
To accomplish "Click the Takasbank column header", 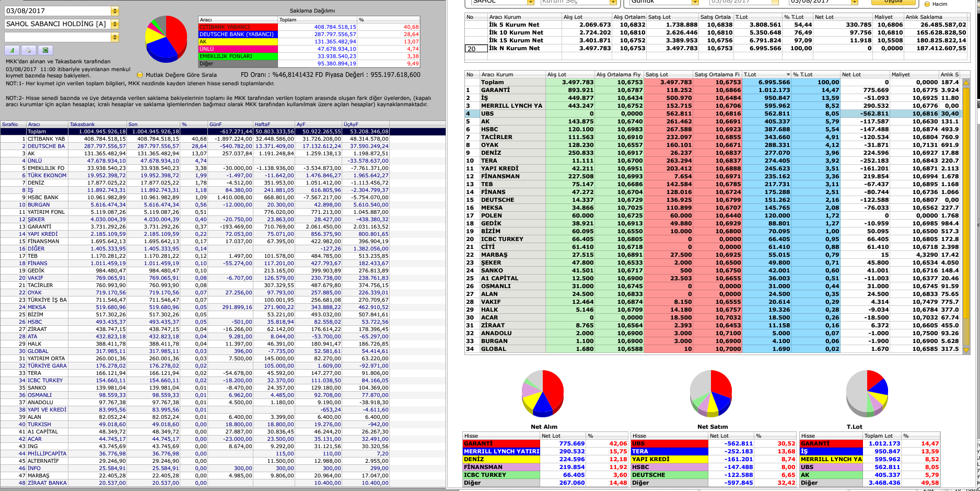I will click(x=98, y=124).
